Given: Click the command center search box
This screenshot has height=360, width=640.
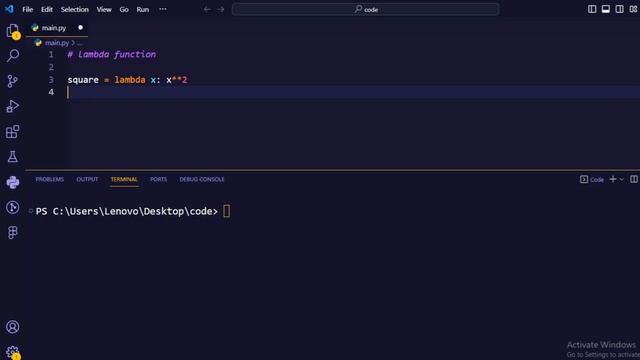Looking at the screenshot, I should pyautogui.click(x=365, y=9).
